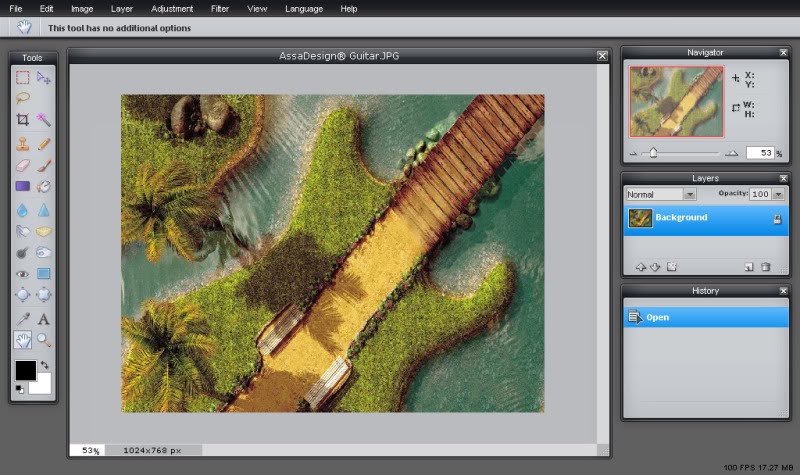800x475 pixels.
Task: Choose the Magic Wand tool
Action: (44, 120)
